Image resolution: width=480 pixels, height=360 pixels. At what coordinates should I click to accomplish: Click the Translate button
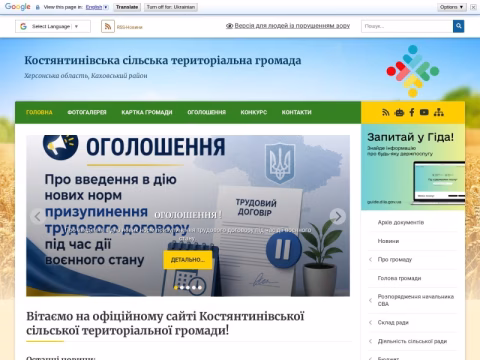pyautogui.click(x=127, y=7)
